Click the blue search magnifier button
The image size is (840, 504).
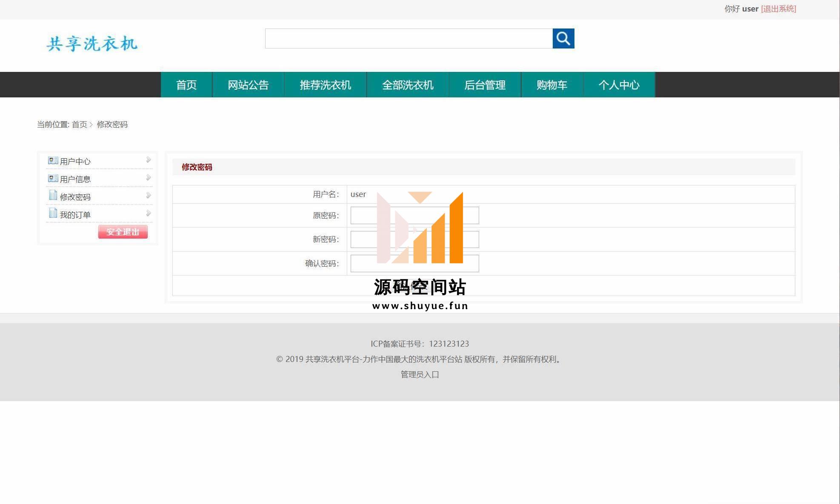click(x=563, y=39)
